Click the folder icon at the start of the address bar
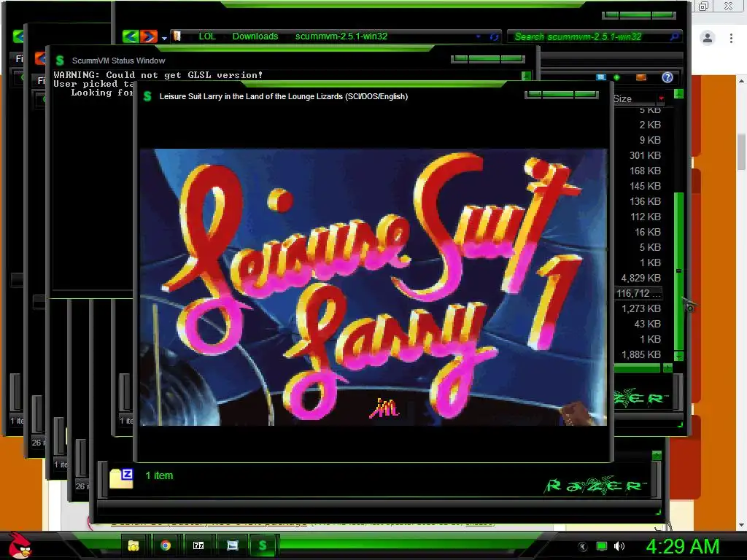Screen dimensions: 747x560 [177, 36]
